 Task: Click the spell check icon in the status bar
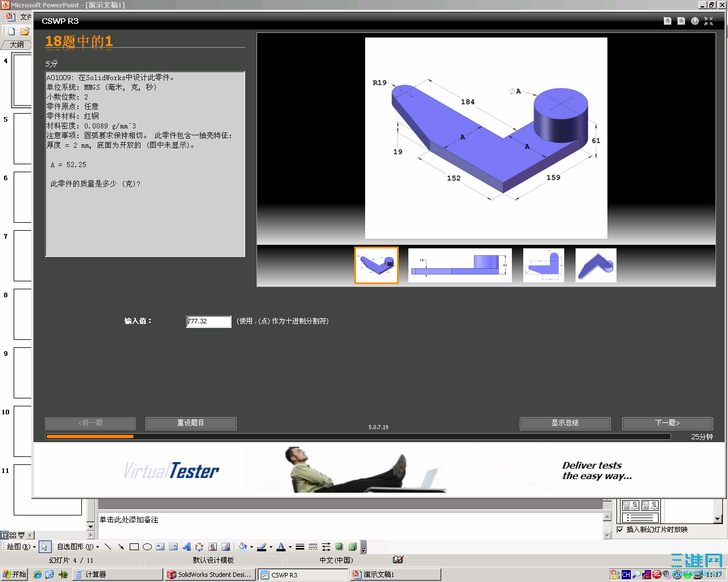click(x=398, y=560)
